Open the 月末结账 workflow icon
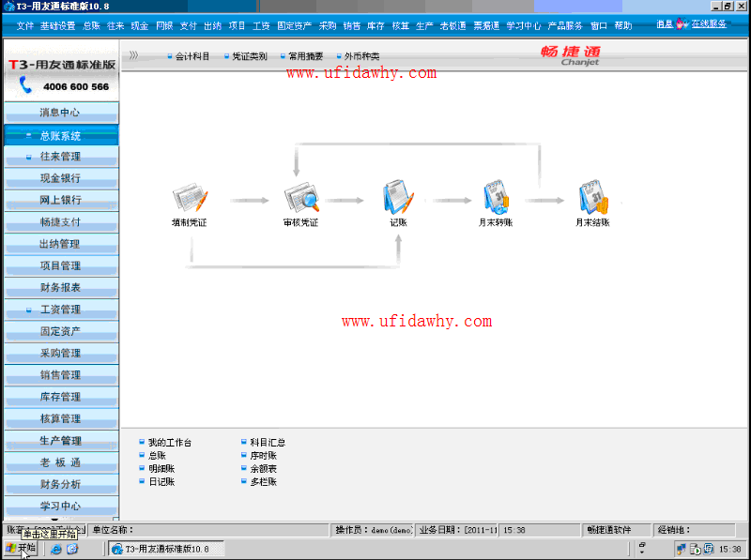751x560 pixels. (593, 197)
